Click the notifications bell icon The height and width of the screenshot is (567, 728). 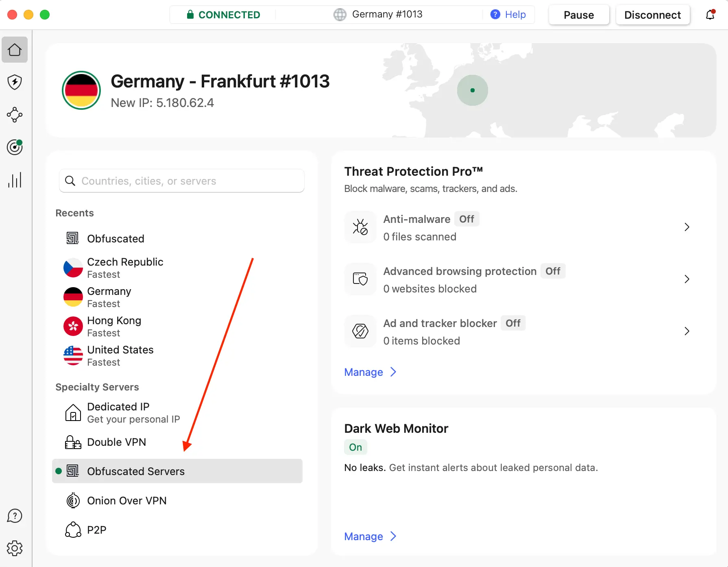(710, 15)
